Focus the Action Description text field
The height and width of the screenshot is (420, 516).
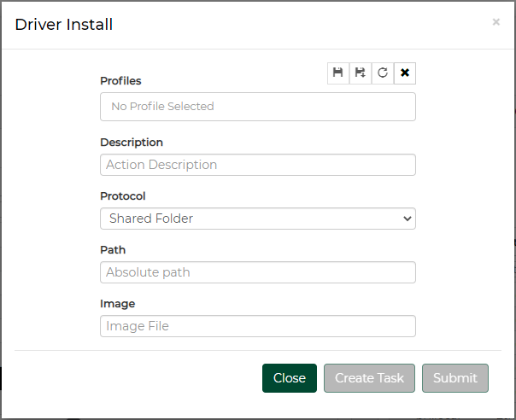click(257, 165)
